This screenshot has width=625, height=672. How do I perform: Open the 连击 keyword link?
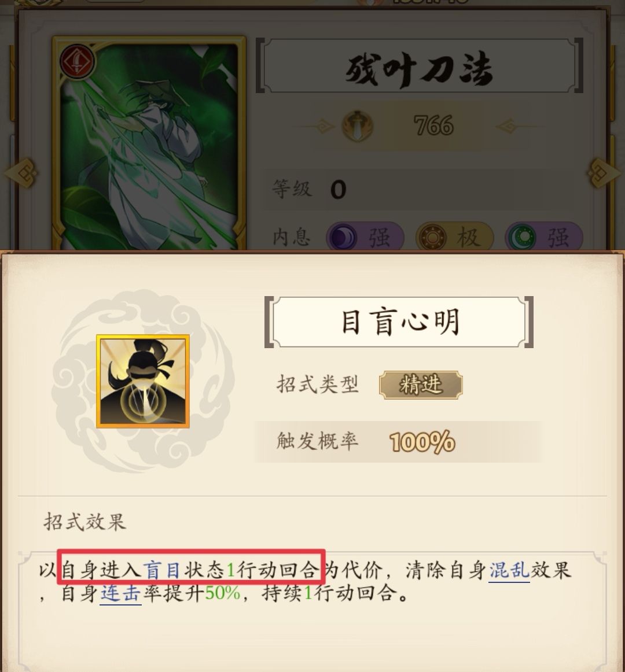(120, 594)
